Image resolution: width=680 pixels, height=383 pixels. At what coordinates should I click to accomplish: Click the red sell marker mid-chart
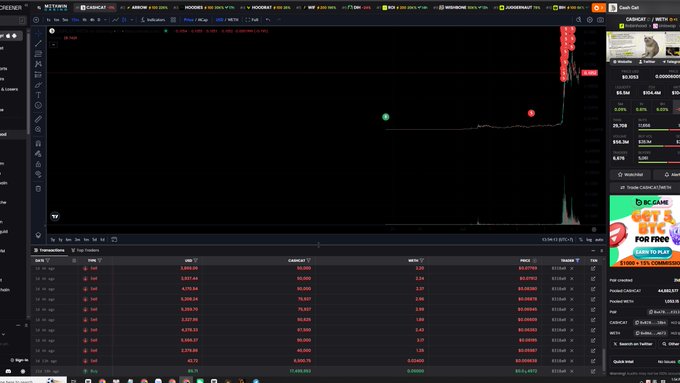pyautogui.click(x=531, y=113)
